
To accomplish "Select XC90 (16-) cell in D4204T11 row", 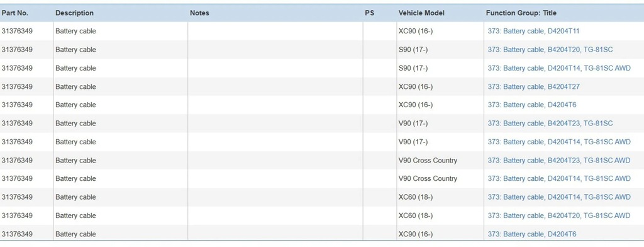I will click(415, 32).
